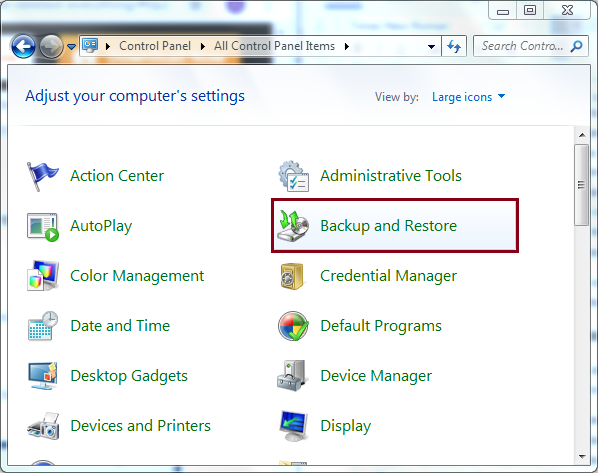Open the Desktop Gadgets link
The image size is (598, 473).
click(129, 376)
